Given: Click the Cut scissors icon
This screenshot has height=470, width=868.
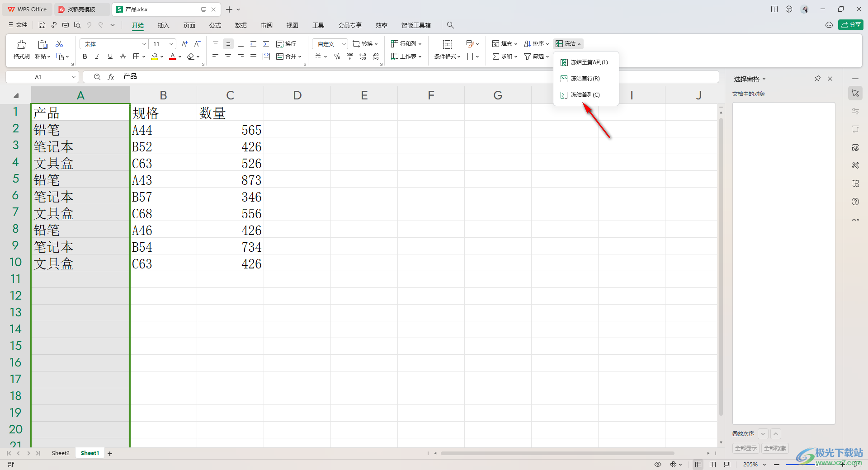Looking at the screenshot, I should 59,44.
